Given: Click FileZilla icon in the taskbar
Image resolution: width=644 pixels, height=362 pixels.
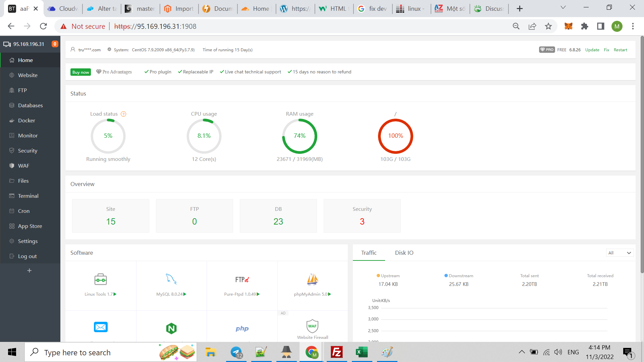Looking at the screenshot, I should point(336,352).
